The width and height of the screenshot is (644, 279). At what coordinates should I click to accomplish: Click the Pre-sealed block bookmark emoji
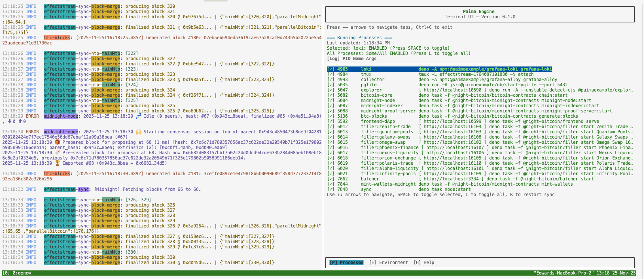point(57,153)
